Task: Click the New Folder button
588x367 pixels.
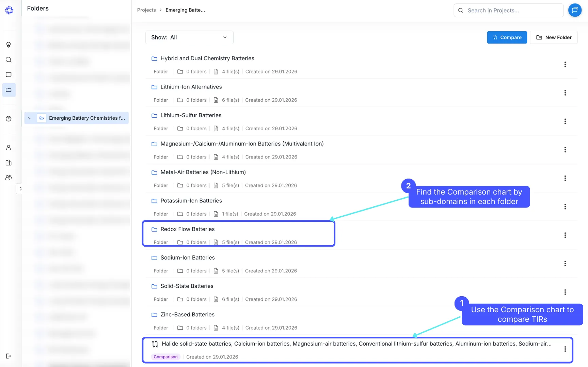Action: (554, 37)
